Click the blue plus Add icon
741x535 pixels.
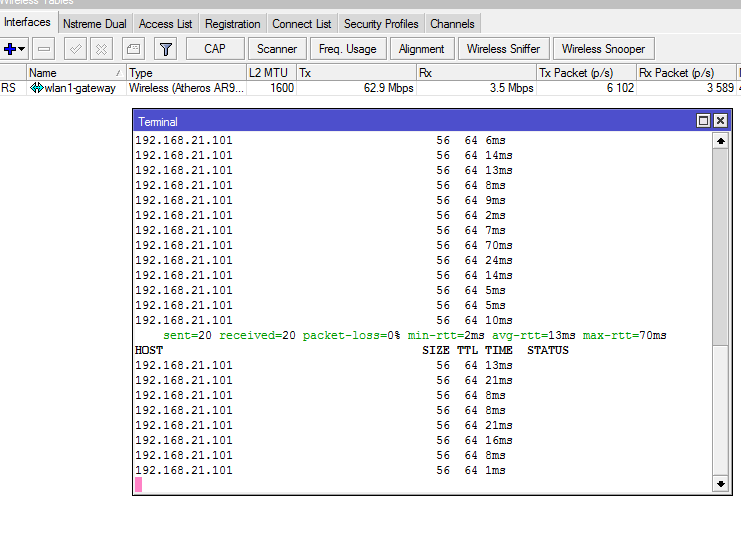(x=10, y=49)
